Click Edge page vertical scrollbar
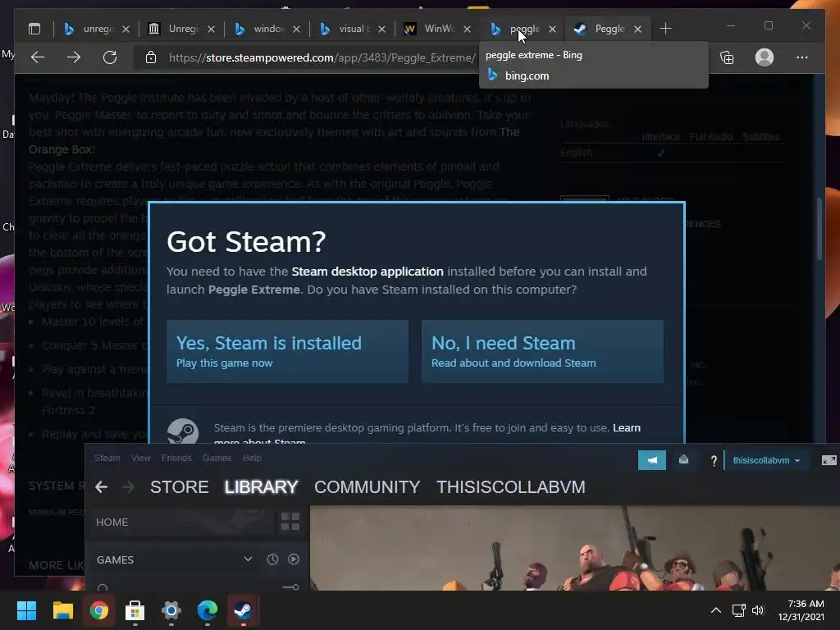This screenshot has height=630, width=840. coord(819,230)
